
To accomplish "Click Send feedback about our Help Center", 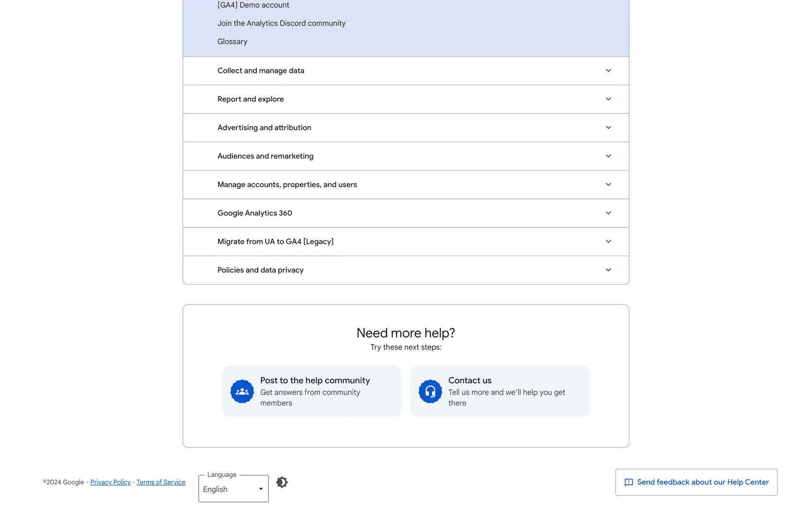I will [x=702, y=482].
